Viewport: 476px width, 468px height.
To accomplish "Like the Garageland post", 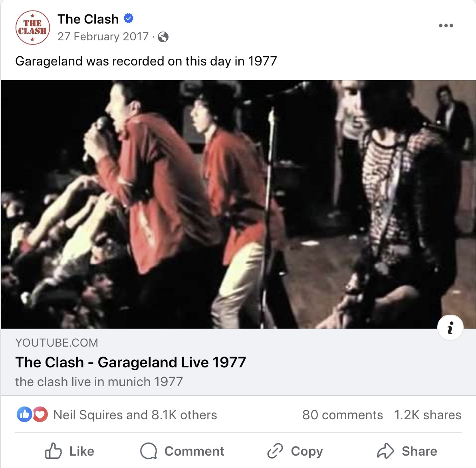I will pos(69,451).
